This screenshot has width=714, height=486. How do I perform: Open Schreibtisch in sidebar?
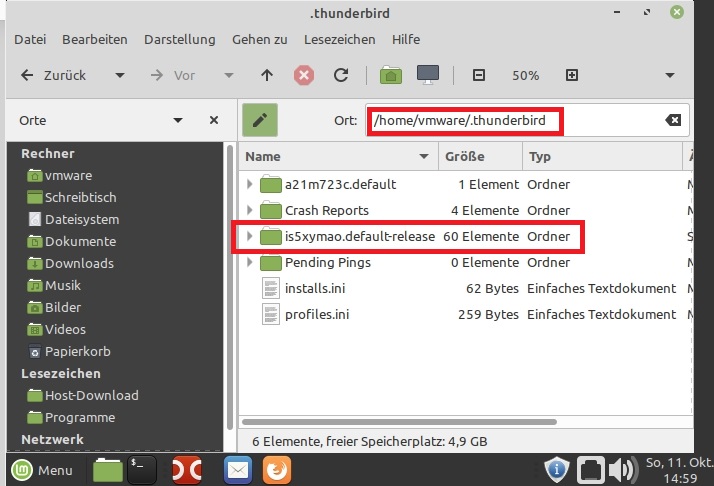[81, 197]
